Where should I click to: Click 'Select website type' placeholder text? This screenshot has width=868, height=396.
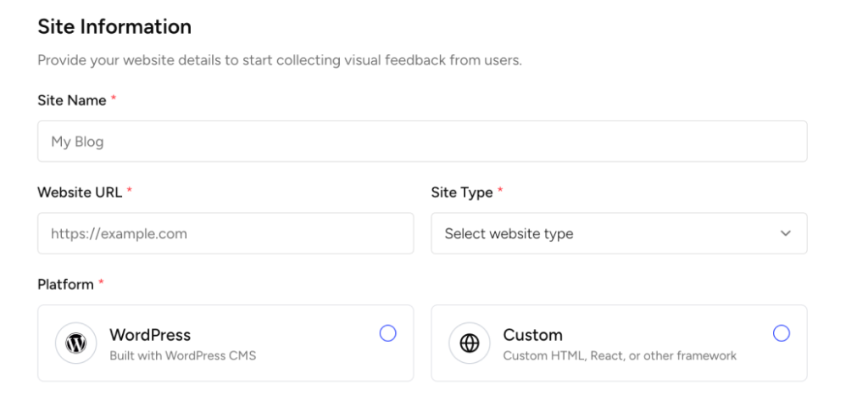click(509, 233)
